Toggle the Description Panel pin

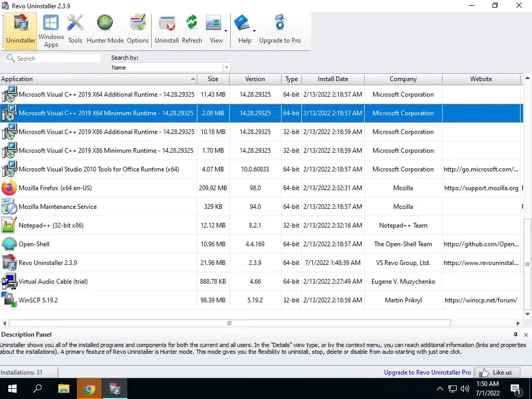pyautogui.click(x=516, y=335)
